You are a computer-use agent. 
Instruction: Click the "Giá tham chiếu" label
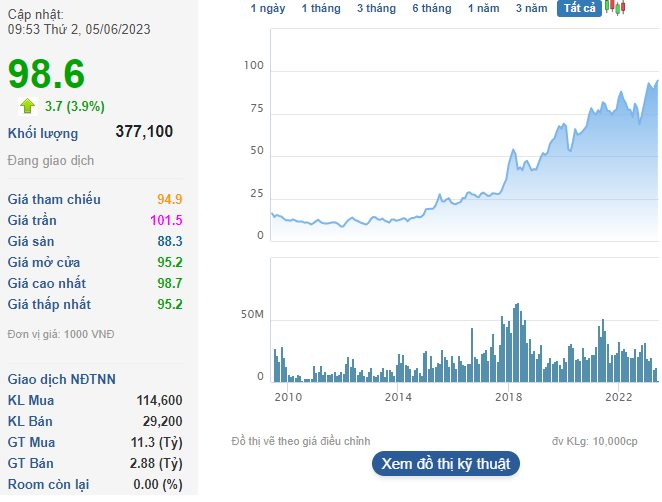click(54, 199)
